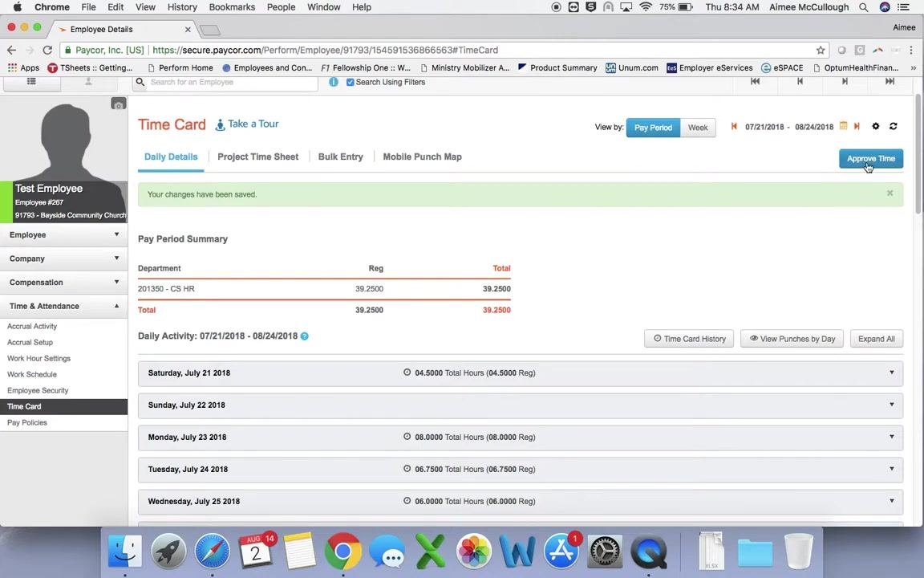The image size is (924, 578).
Task: Go to next pay period arrow
Action: point(857,126)
